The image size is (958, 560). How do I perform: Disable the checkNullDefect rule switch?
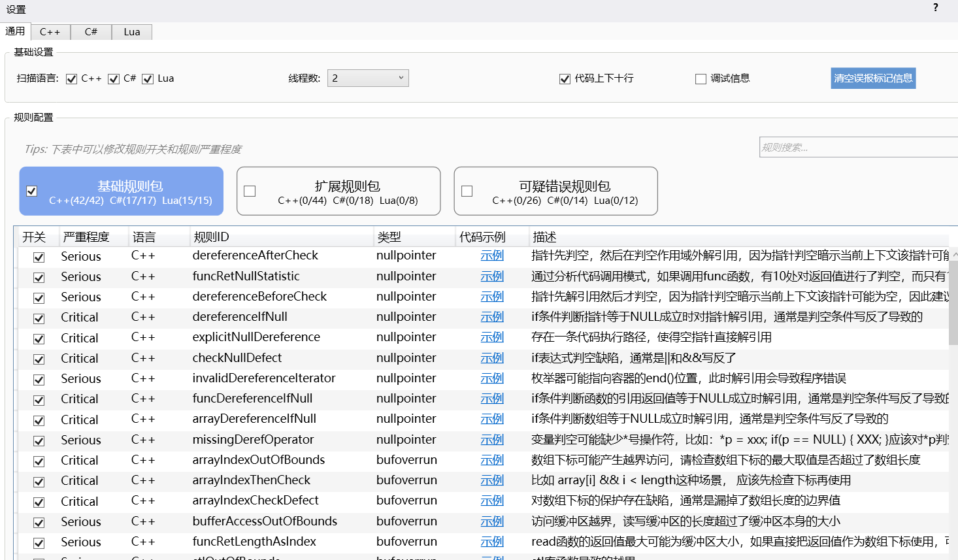tap(39, 359)
